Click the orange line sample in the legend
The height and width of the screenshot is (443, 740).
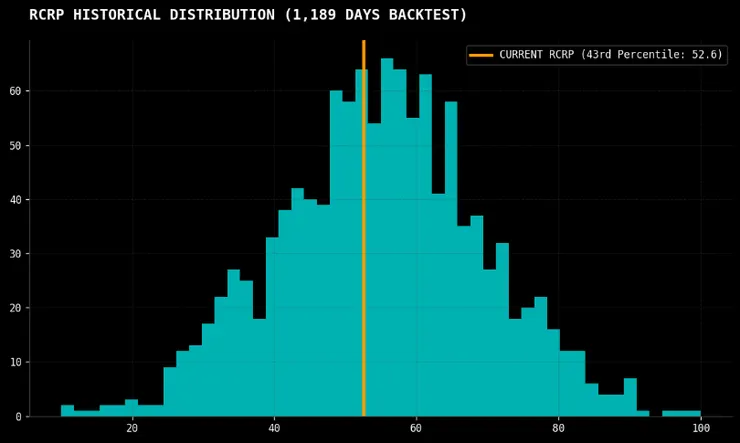tap(481, 55)
